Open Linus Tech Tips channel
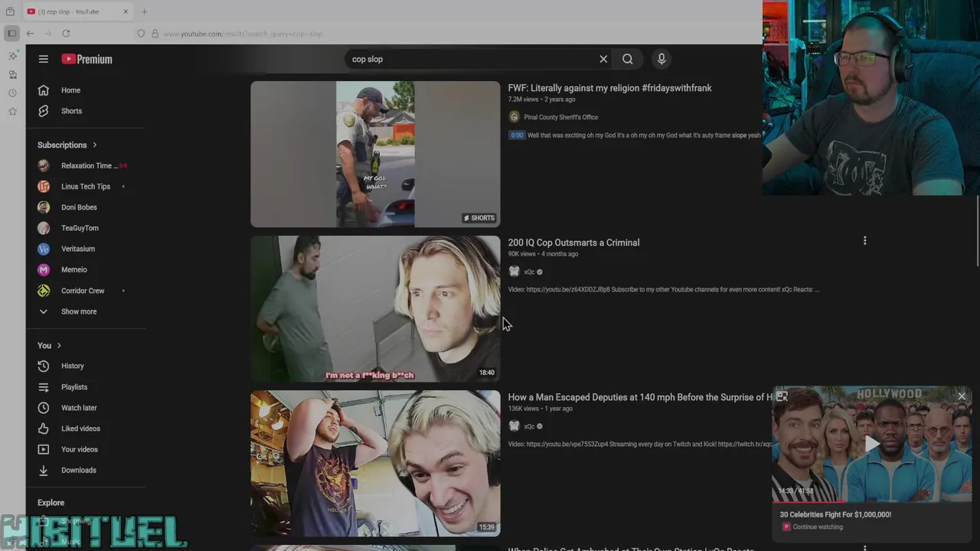980x551 pixels. 86,186
